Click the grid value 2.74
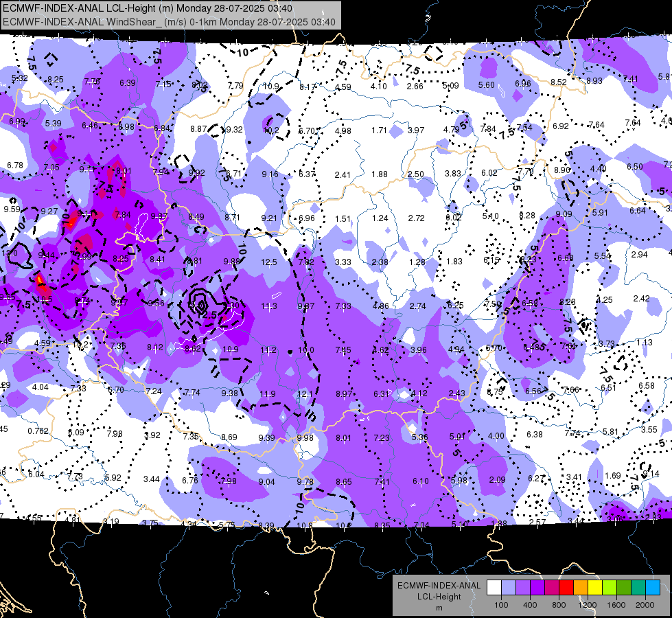The width and height of the screenshot is (672, 618). (x=418, y=306)
